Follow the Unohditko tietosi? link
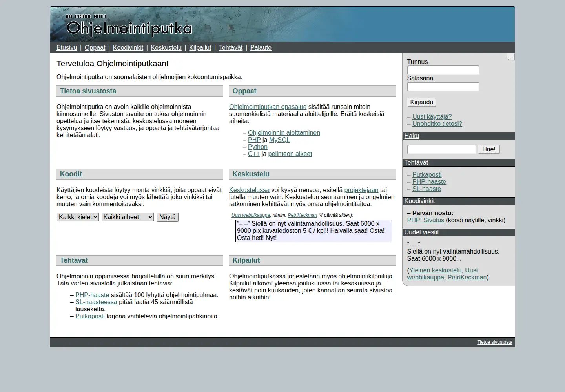 click(x=437, y=123)
